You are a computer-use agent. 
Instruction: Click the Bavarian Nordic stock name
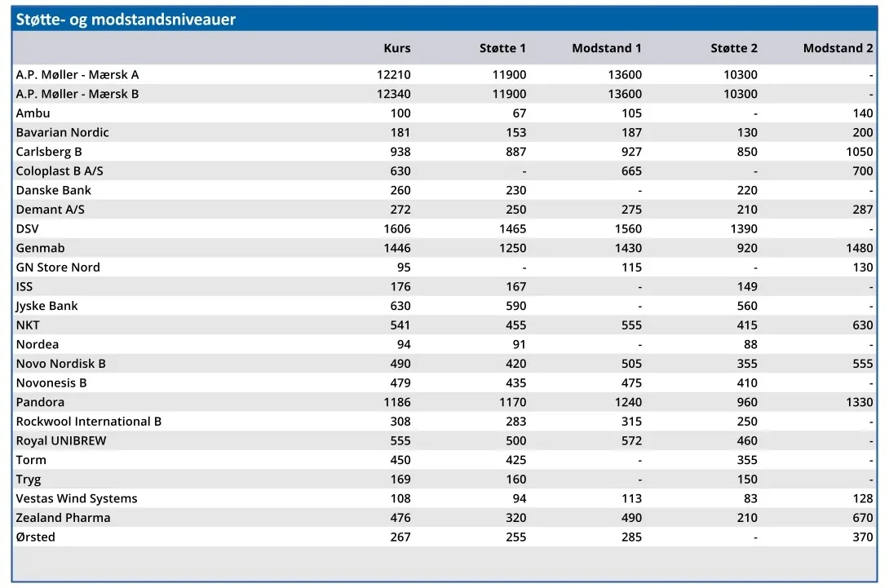(x=62, y=132)
